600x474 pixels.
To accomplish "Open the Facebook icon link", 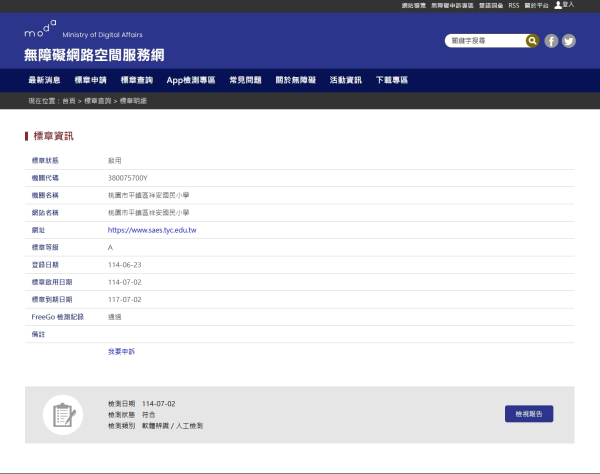I will point(551,41).
